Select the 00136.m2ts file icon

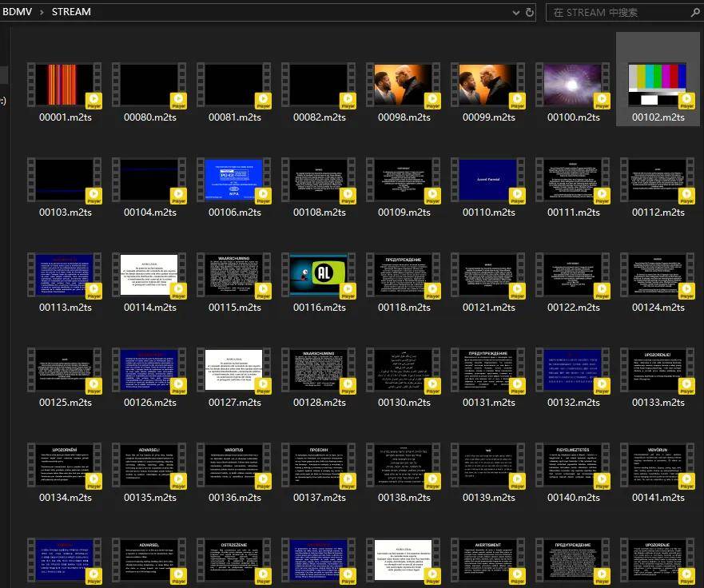[x=234, y=466]
